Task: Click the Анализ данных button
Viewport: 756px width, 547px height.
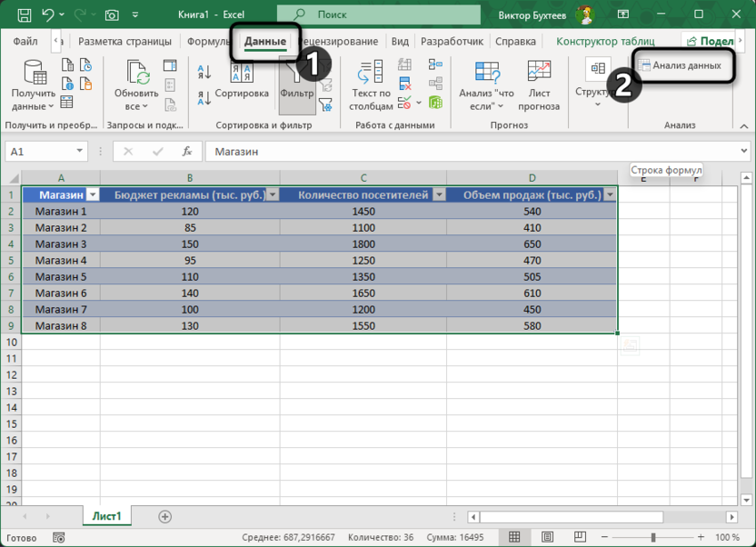Action: point(681,65)
